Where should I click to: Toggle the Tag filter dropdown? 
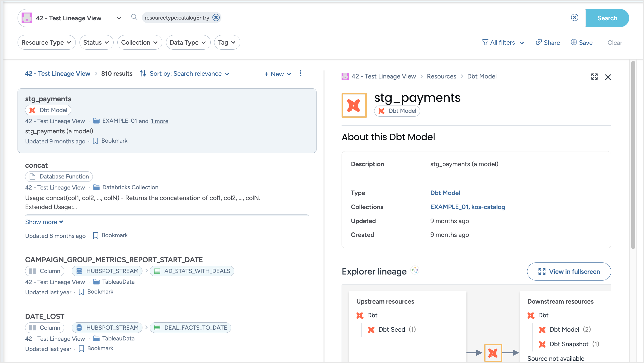click(226, 42)
